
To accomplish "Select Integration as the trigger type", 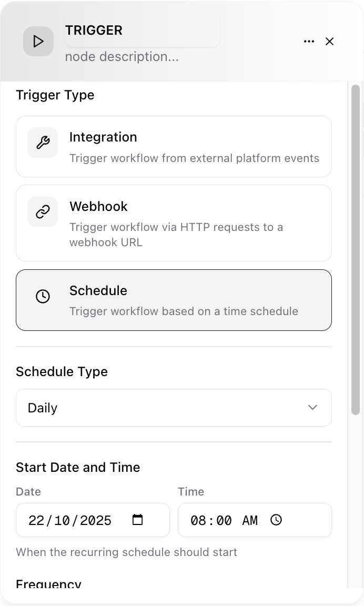I will click(174, 146).
